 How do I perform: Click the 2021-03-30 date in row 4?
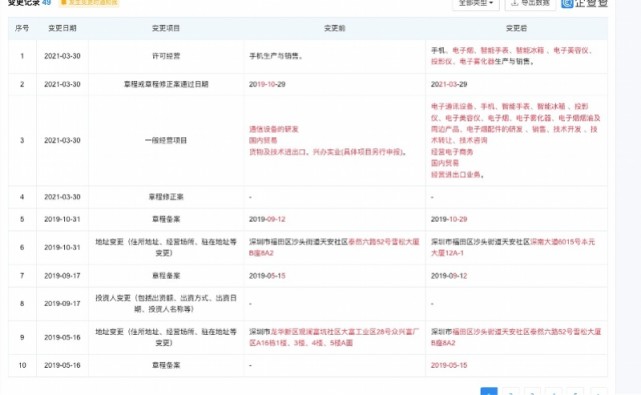pyautogui.click(x=62, y=197)
